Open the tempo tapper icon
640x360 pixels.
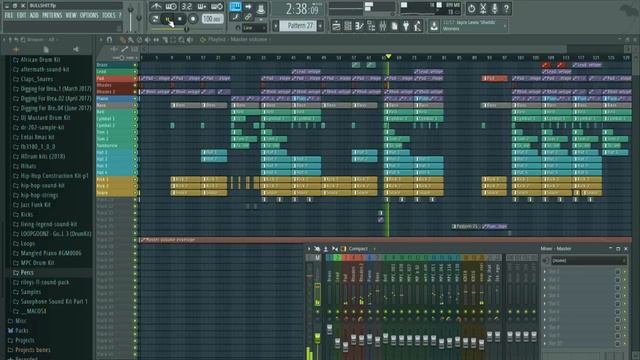[x=418, y=26]
